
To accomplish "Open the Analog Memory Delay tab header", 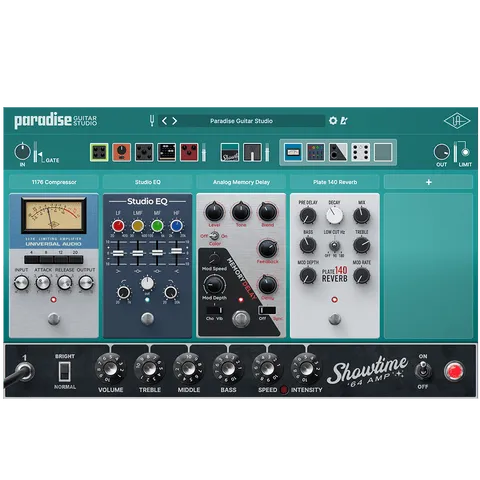I will tap(241, 182).
